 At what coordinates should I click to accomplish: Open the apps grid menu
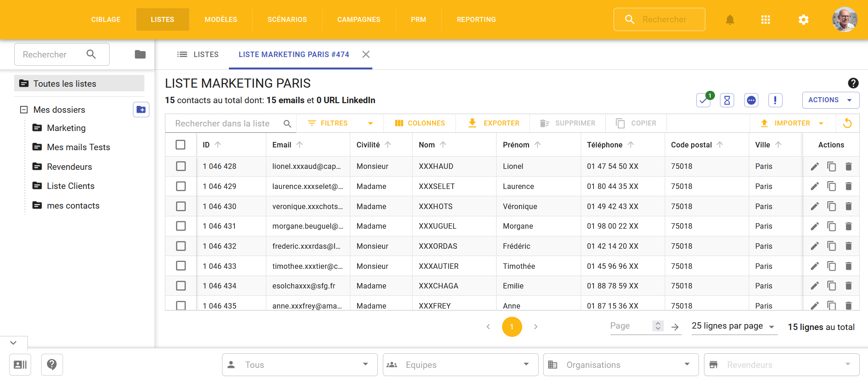[766, 20]
